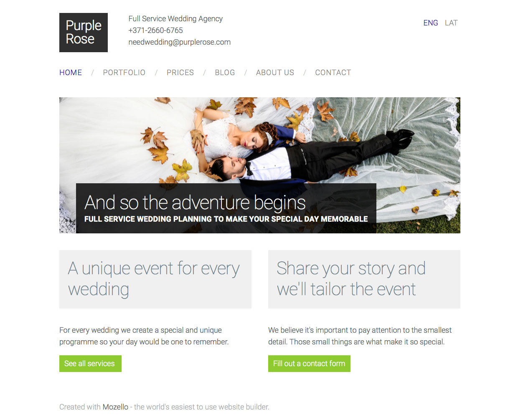
Task: Switch language to ENG
Action: [x=431, y=23]
